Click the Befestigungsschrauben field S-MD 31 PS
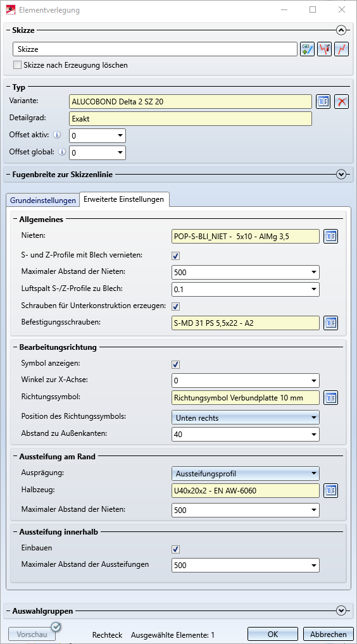Screen dimensions: 357x644 coord(245,323)
